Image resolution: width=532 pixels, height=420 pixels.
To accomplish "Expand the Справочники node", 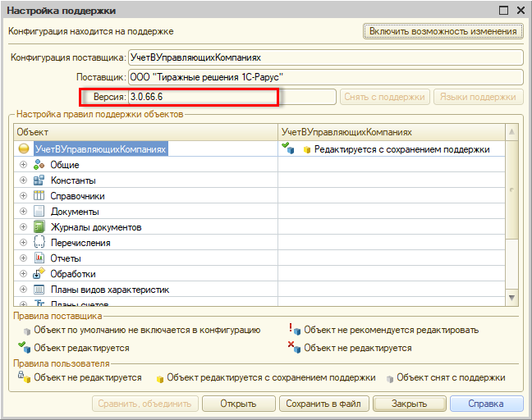I will pyautogui.click(x=24, y=195).
